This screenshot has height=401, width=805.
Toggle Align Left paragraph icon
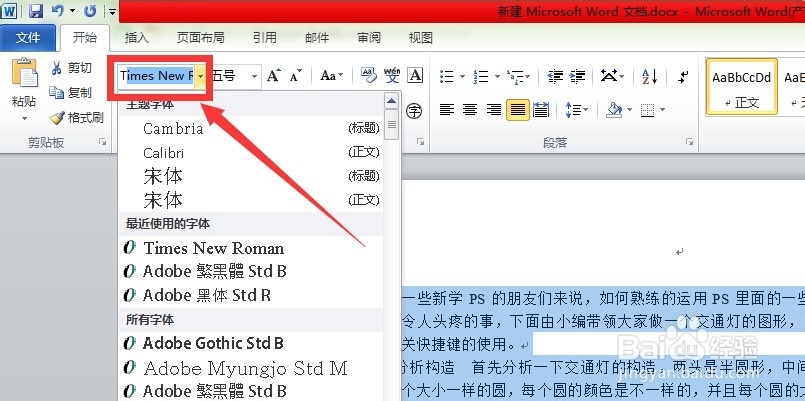point(447,110)
